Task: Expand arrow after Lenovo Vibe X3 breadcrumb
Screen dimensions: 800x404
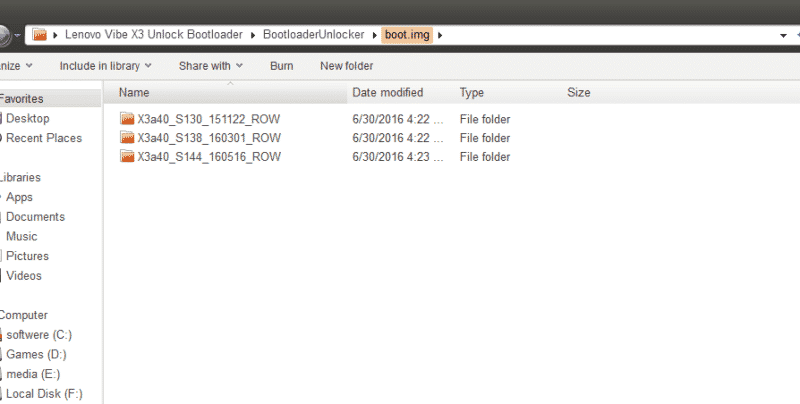Action: 253,35
